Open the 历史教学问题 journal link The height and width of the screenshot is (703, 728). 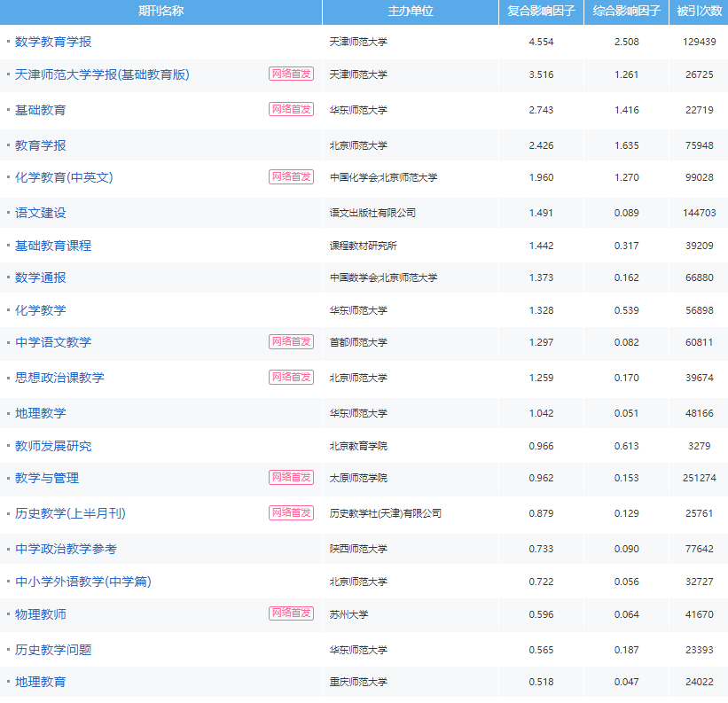tap(53, 650)
